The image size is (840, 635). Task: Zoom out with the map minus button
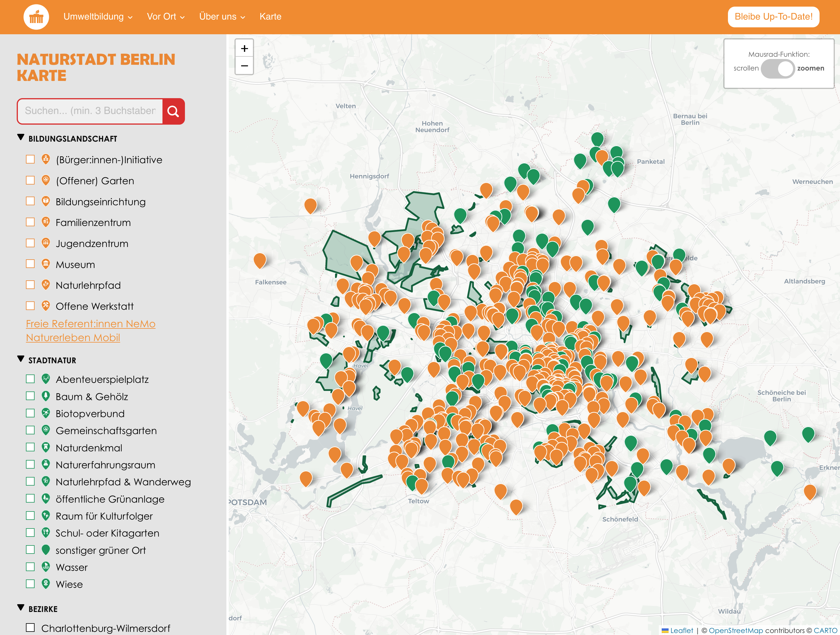click(x=245, y=66)
